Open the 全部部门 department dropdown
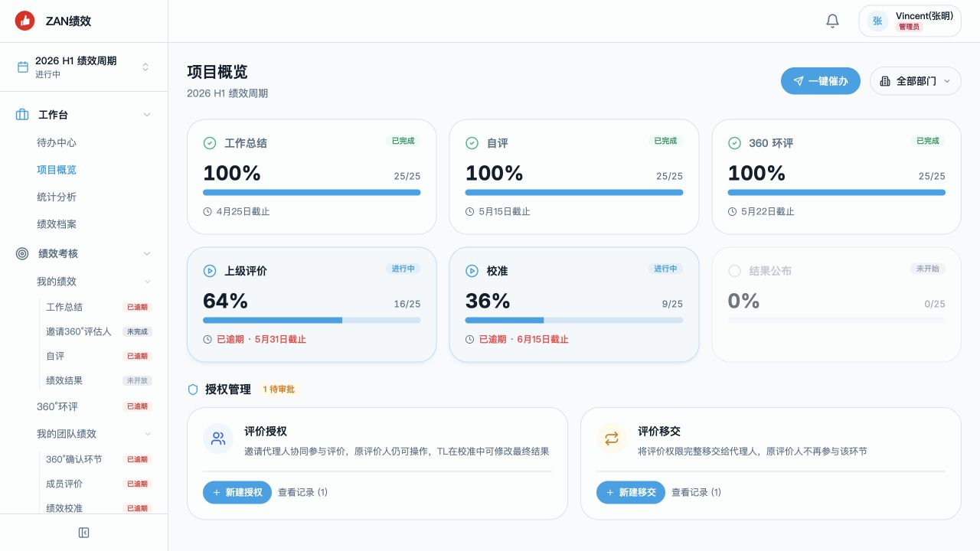Image resolution: width=980 pixels, height=551 pixels. (x=916, y=81)
